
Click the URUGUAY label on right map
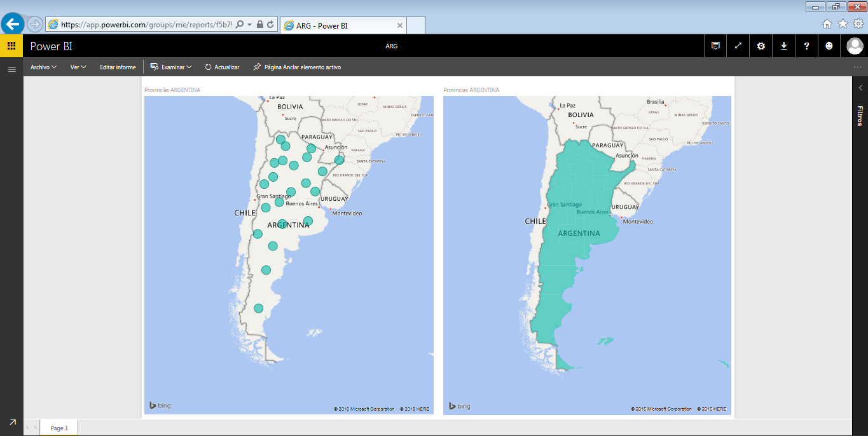625,207
